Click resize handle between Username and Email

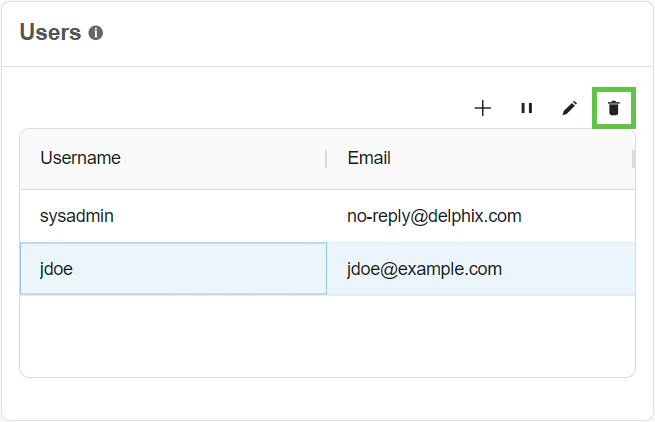point(326,159)
